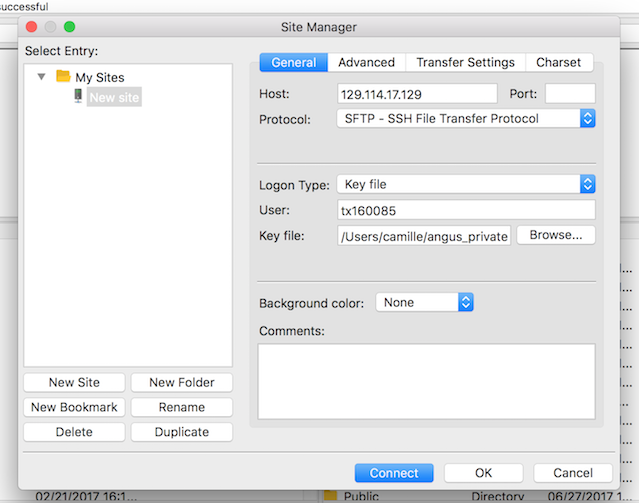Click the Delete button
This screenshot has width=639, height=503.
(74, 432)
